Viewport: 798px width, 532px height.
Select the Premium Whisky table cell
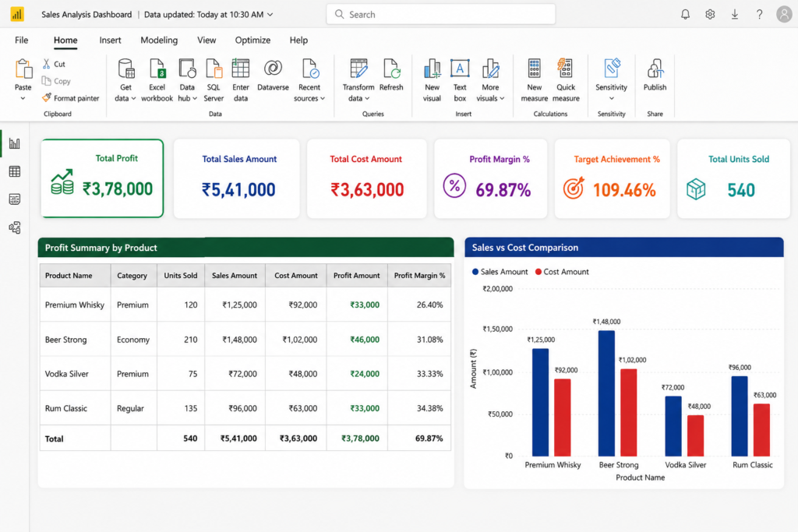[x=75, y=305]
